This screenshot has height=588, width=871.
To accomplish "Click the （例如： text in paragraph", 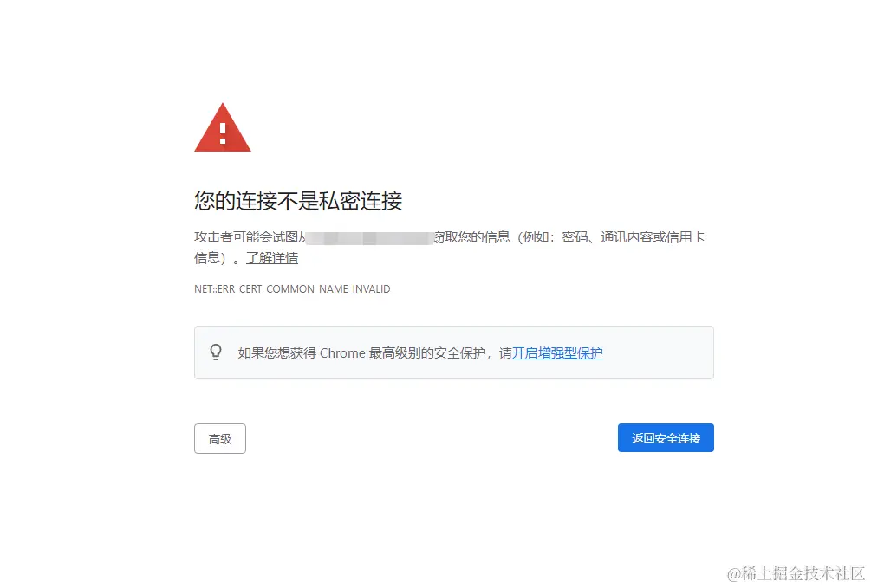I will tap(535, 237).
